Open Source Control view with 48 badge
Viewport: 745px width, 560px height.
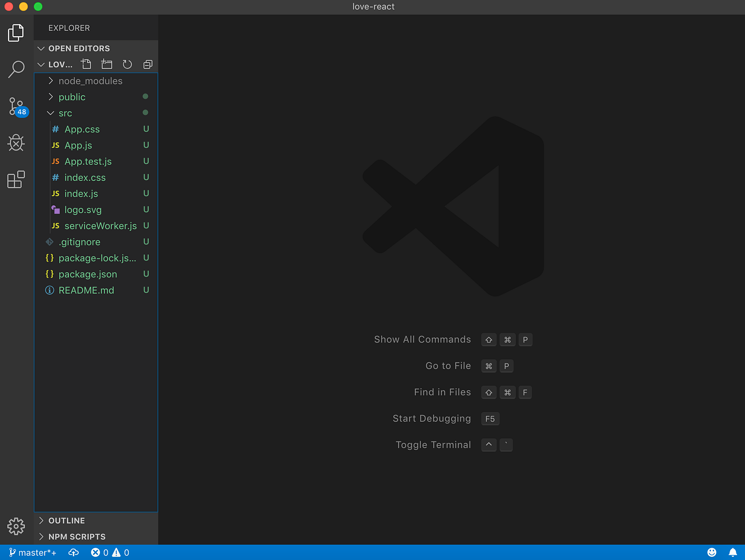tap(17, 106)
